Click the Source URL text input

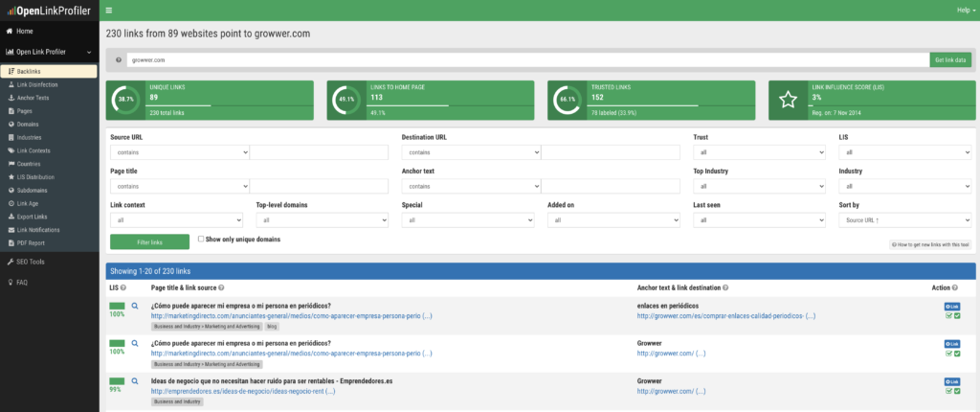pos(319,152)
